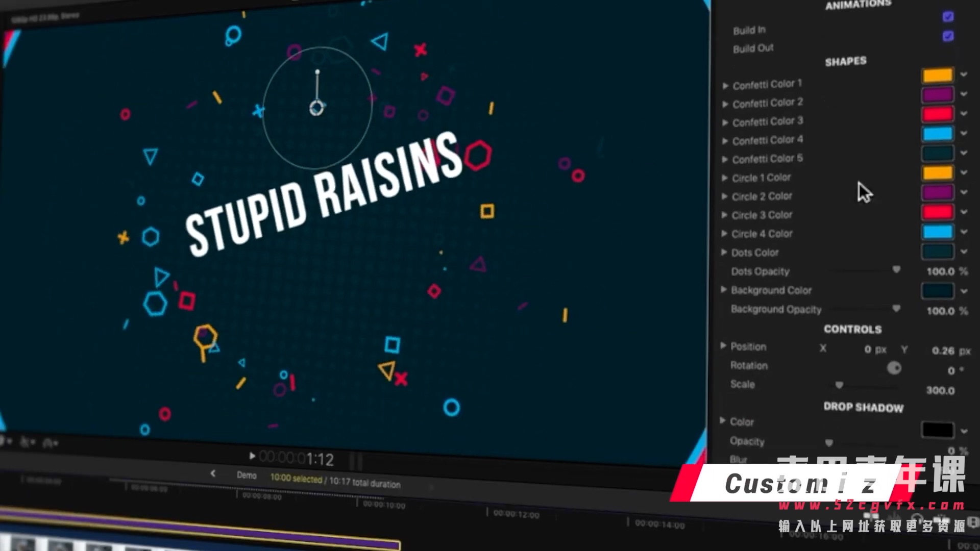
Task: Open Circle 3 Color swatch dropdown arrow
Action: coord(964,212)
